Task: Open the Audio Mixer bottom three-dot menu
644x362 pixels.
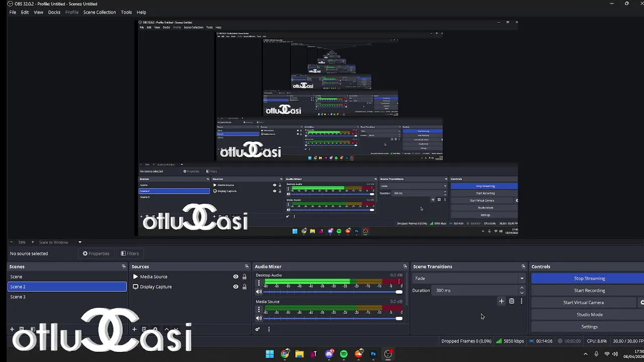Action: (269, 329)
